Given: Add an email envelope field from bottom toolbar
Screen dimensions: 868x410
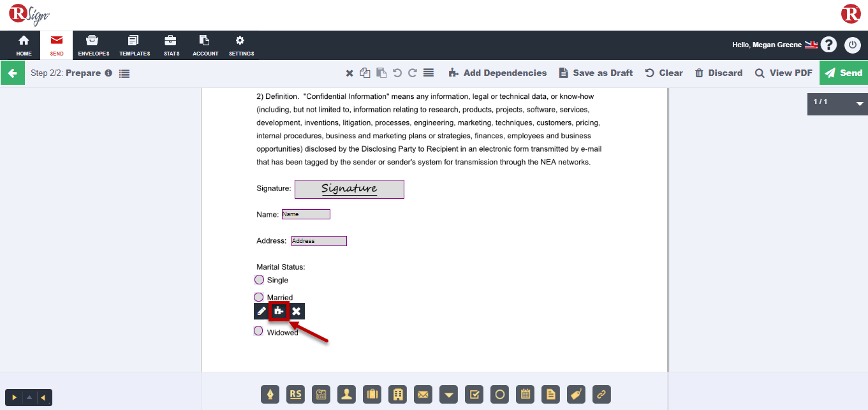Looking at the screenshot, I should 423,395.
